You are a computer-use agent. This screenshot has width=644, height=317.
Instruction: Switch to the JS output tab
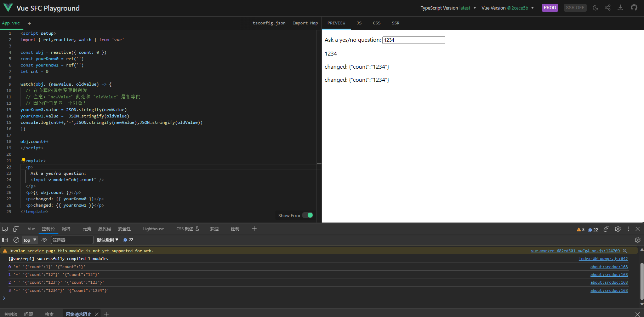(x=359, y=23)
